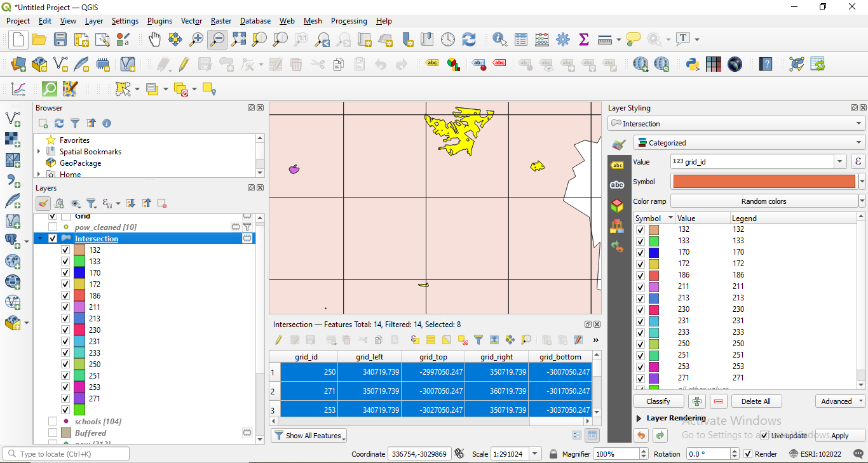Toggle the Live update checkbox
Image resolution: width=868 pixels, height=463 pixels.
[x=764, y=436]
